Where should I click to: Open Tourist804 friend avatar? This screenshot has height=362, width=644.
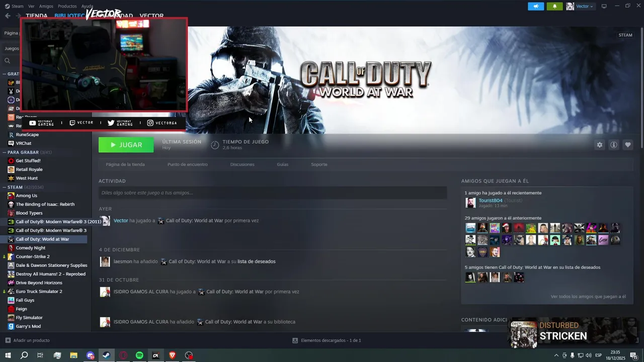[470, 203]
